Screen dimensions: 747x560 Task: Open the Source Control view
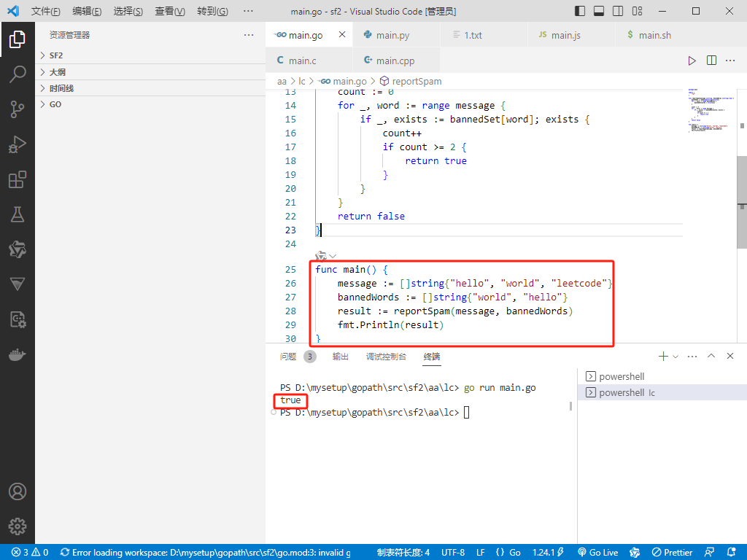[x=18, y=109]
